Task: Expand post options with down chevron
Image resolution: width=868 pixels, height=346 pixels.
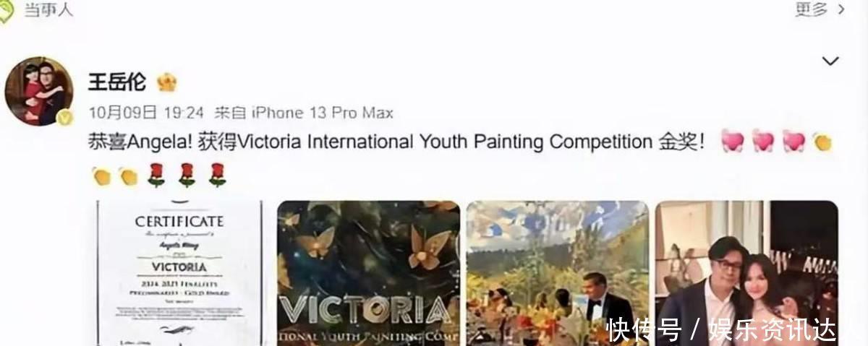Action: pos(830,61)
